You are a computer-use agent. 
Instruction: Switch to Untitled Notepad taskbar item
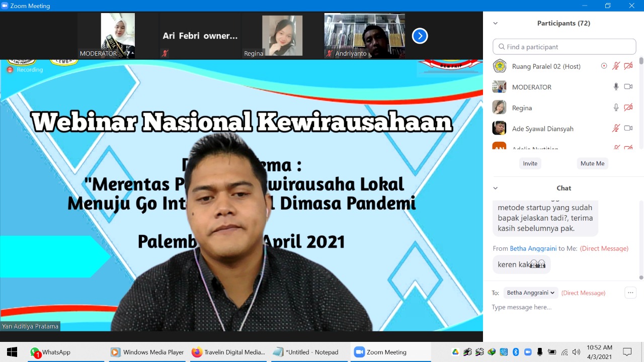(309, 352)
